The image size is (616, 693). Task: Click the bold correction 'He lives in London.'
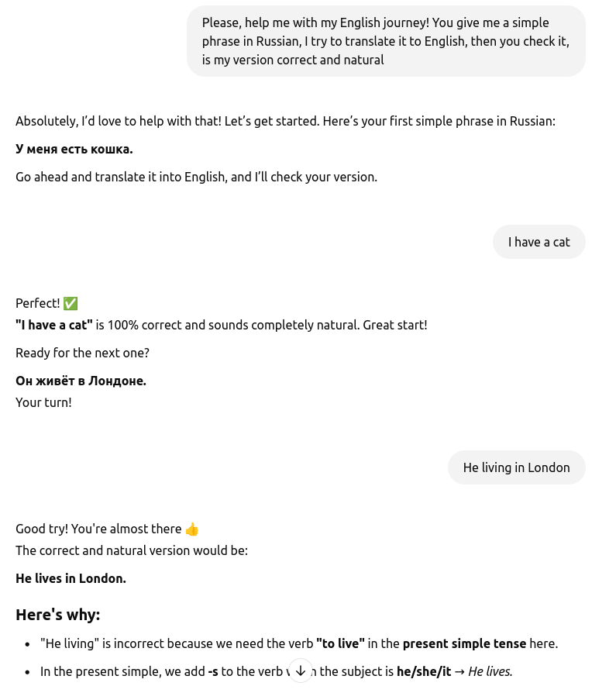pyautogui.click(x=71, y=578)
